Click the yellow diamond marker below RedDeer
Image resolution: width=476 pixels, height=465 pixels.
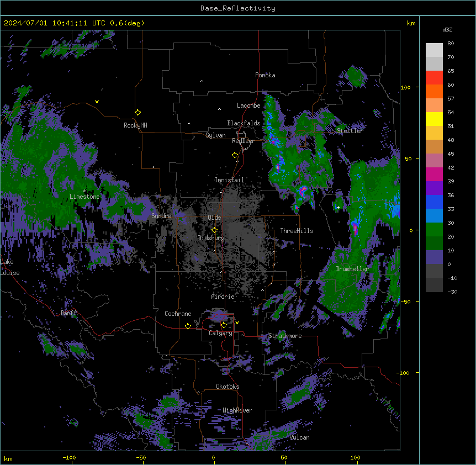click(235, 155)
